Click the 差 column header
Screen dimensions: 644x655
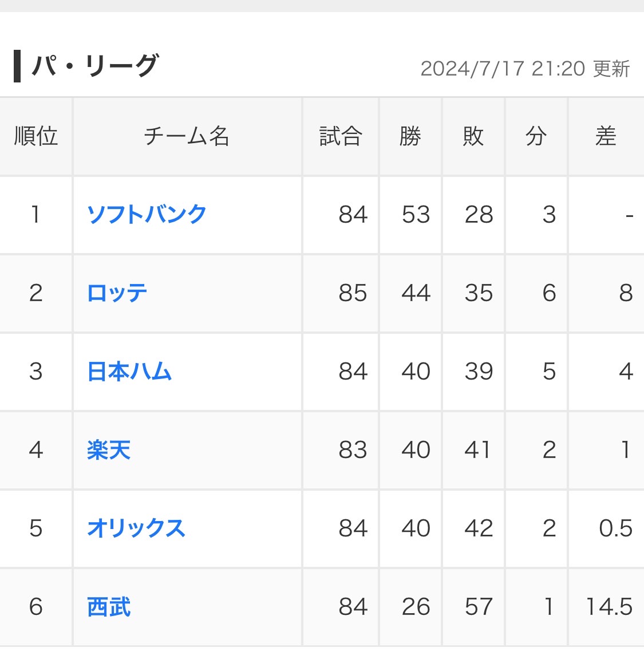coord(606,136)
